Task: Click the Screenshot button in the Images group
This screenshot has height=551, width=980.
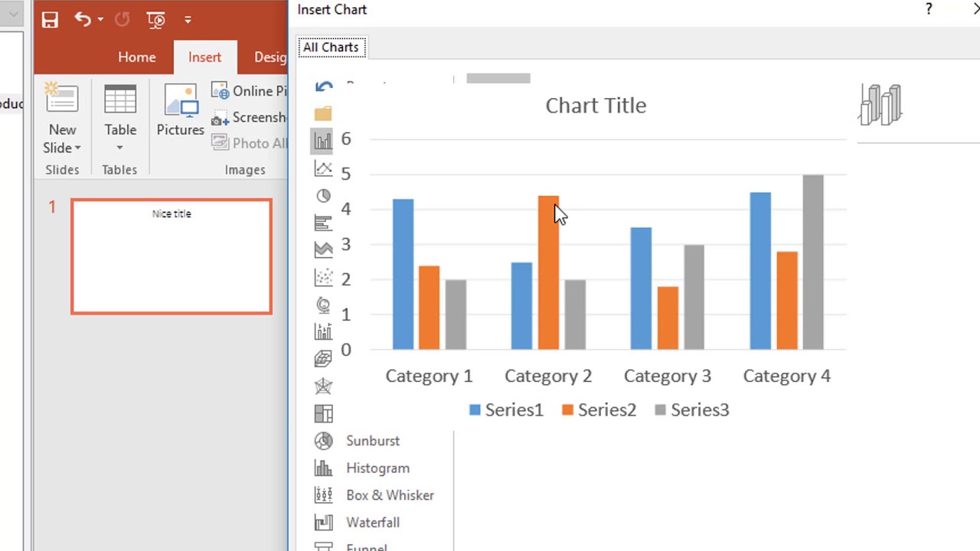Action: point(250,118)
